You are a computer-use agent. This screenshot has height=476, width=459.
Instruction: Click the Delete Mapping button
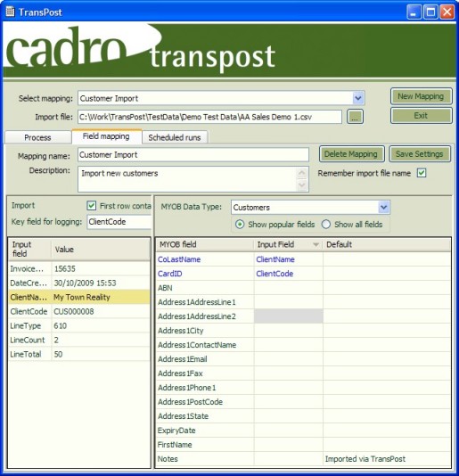[x=351, y=154]
